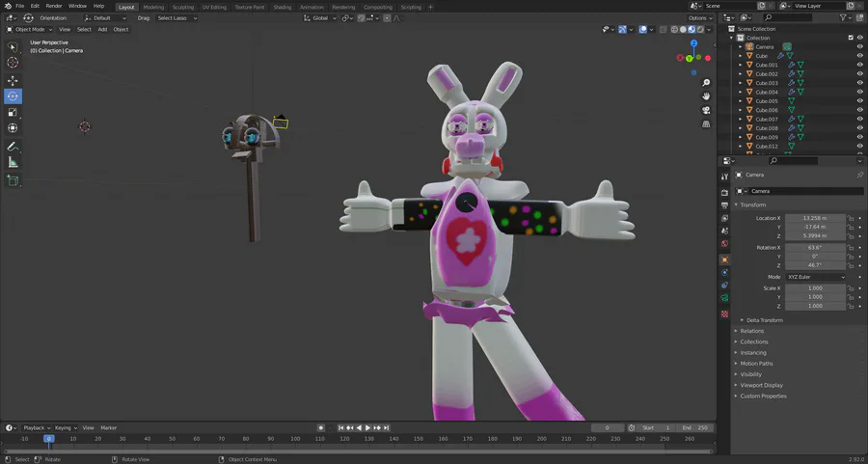This screenshot has width=868, height=464.
Task: Open Global transform orientation dropdown
Action: pos(320,18)
